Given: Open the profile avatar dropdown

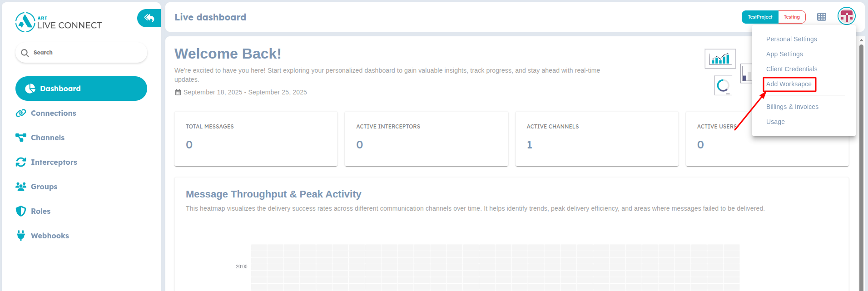Looking at the screenshot, I should [846, 16].
